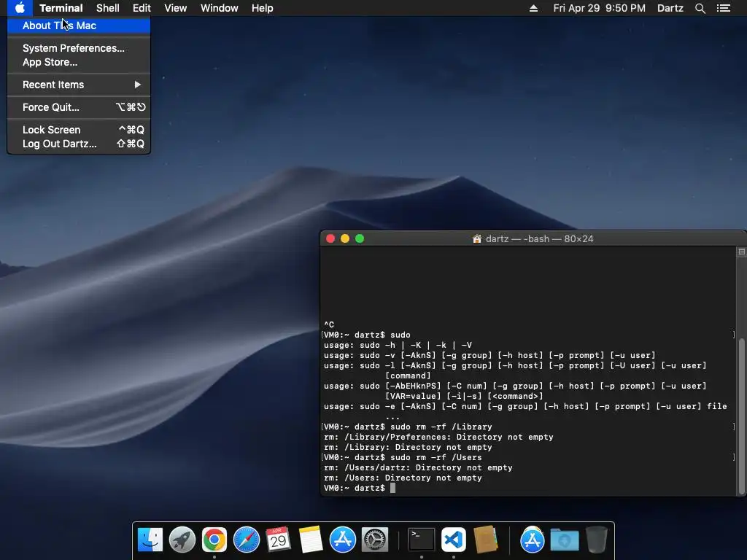
Task: Click the home icon in Terminal title
Action: click(x=477, y=238)
